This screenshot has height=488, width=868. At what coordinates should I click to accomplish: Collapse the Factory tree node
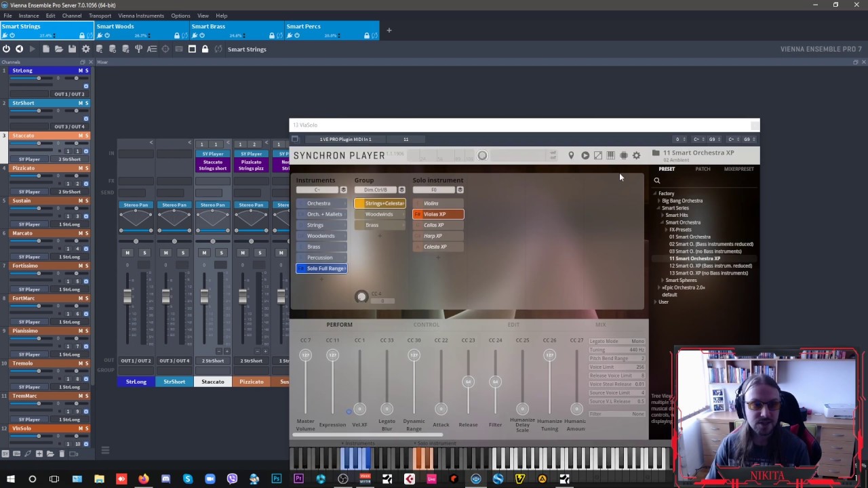pyautogui.click(x=655, y=194)
